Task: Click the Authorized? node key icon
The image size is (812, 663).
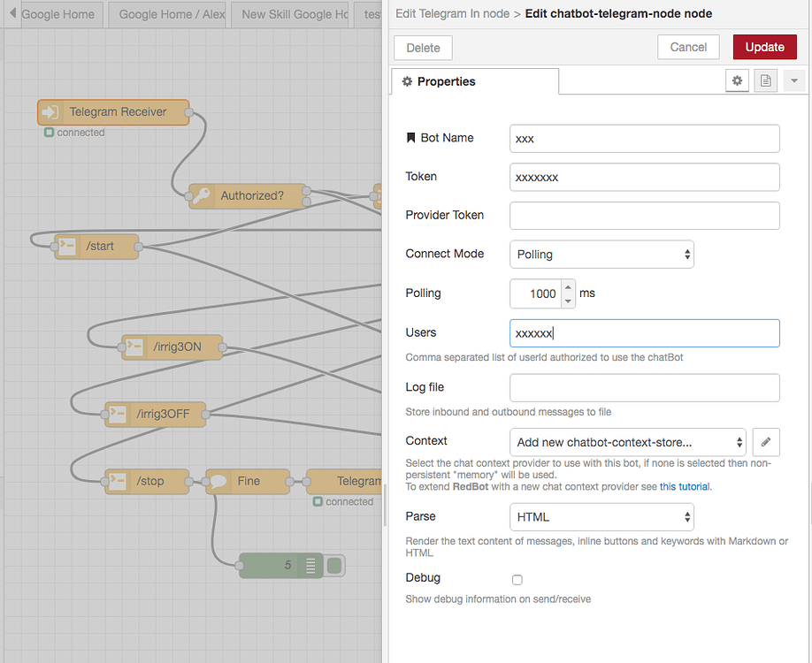Action: click(201, 195)
